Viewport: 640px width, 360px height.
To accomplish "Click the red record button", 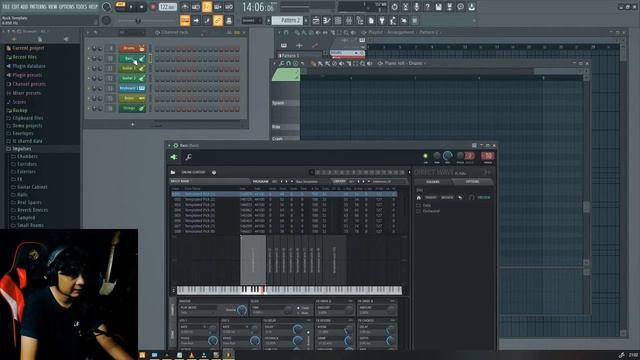I will pos(153,7).
